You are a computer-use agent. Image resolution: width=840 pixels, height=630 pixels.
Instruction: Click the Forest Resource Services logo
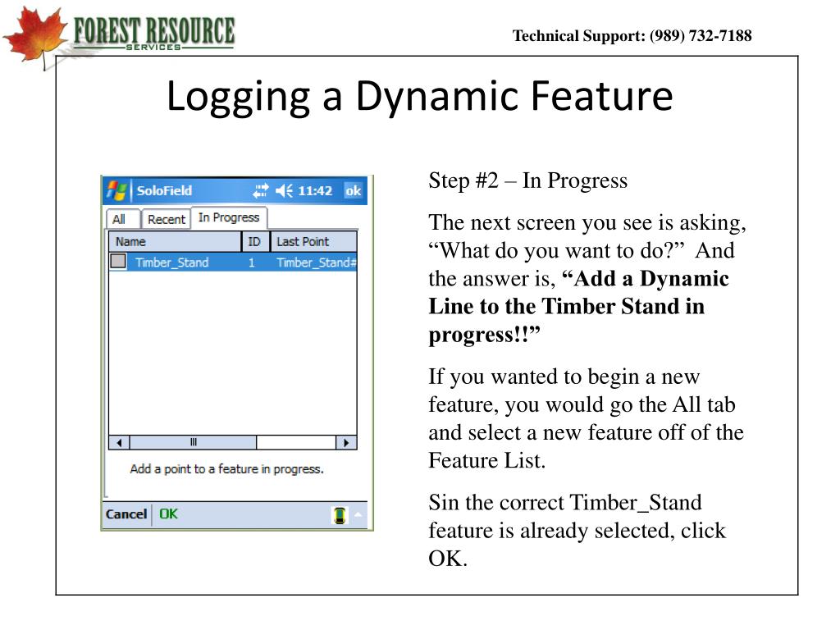click(153, 33)
